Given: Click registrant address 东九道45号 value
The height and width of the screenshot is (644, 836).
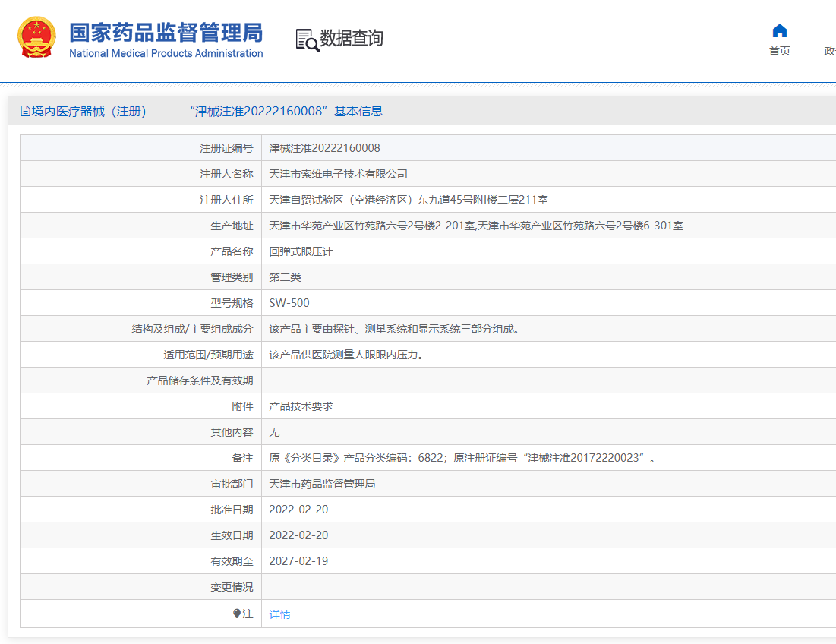Looking at the screenshot, I should point(409,200).
